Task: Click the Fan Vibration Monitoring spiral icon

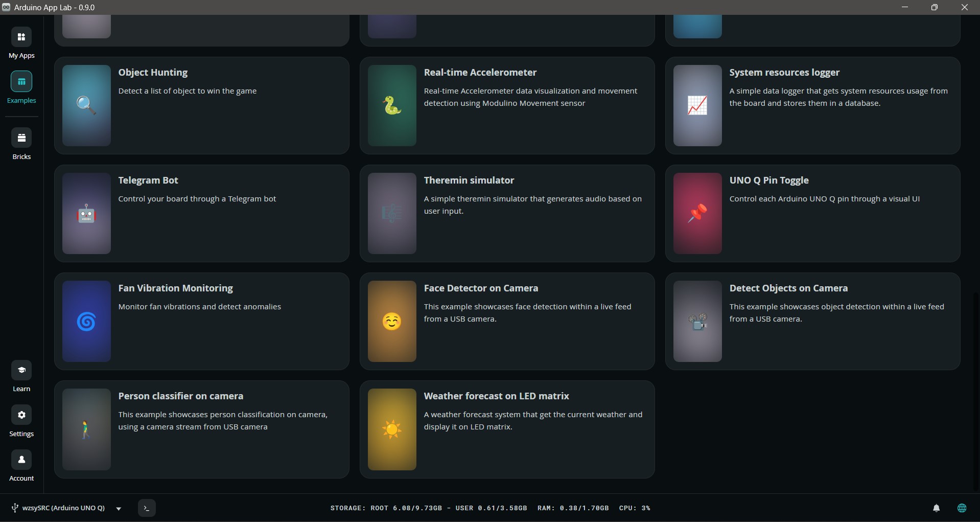Action: point(86,321)
